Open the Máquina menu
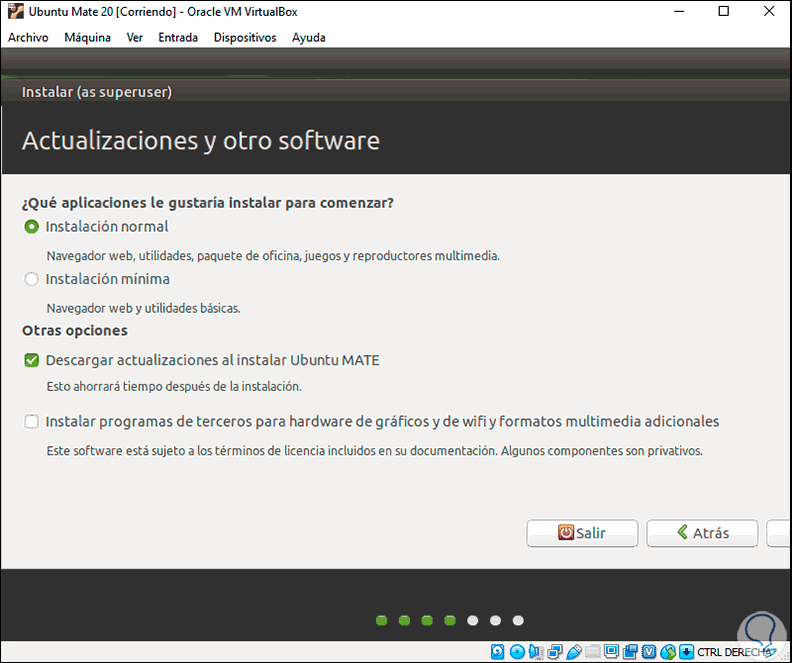792x663 pixels. coord(87,37)
